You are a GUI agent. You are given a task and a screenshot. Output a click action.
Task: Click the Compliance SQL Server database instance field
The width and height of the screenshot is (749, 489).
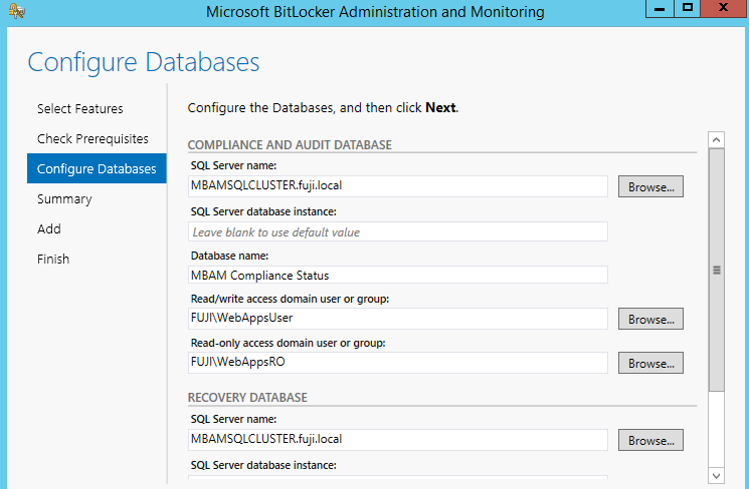(398, 232)
